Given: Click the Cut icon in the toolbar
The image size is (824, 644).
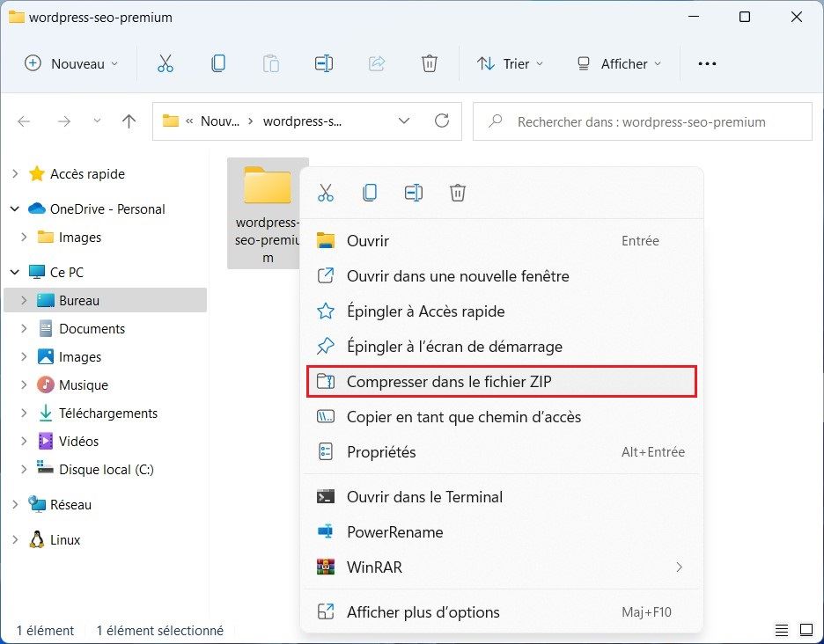Looking at the screenshot, I should (165, 63).
